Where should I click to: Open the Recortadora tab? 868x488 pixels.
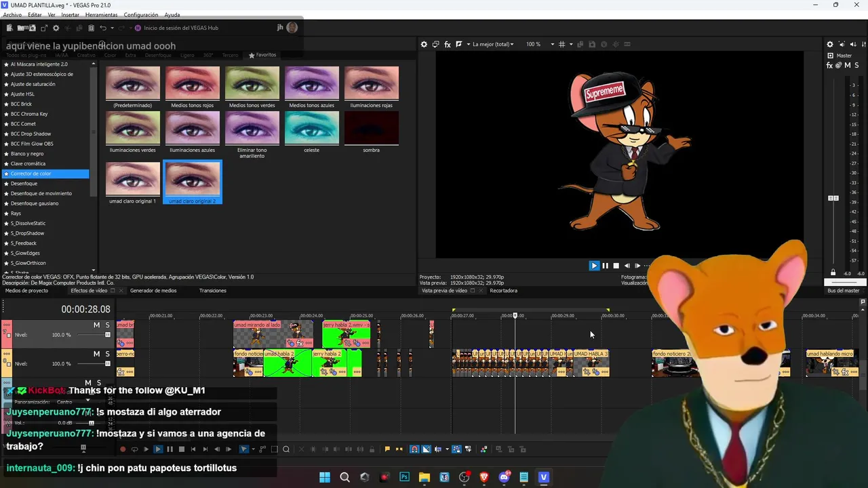coord(503,291)
